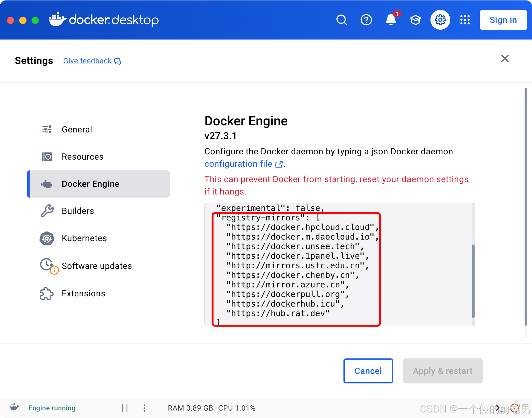Image resolution: width=532 pixels, height=418 pixels.
Task: Click the hub.rat.dev mirror line
Action: (278, 313)
